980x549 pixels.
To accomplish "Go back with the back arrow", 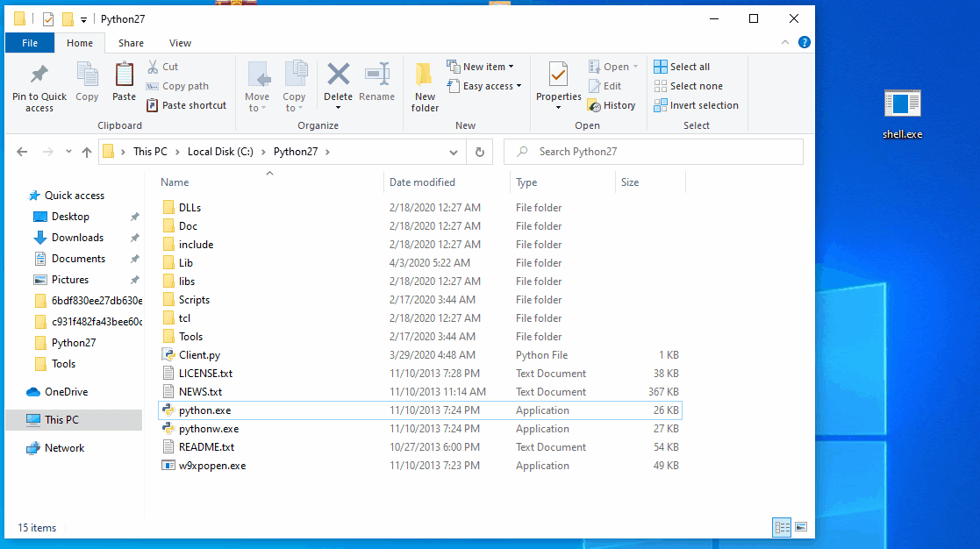I will tap(22, 152).
